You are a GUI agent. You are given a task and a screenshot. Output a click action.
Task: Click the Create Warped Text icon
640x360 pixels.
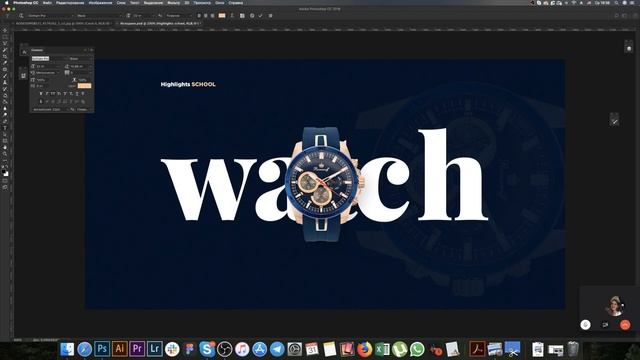pyautogui.click(x=232, y=16)
